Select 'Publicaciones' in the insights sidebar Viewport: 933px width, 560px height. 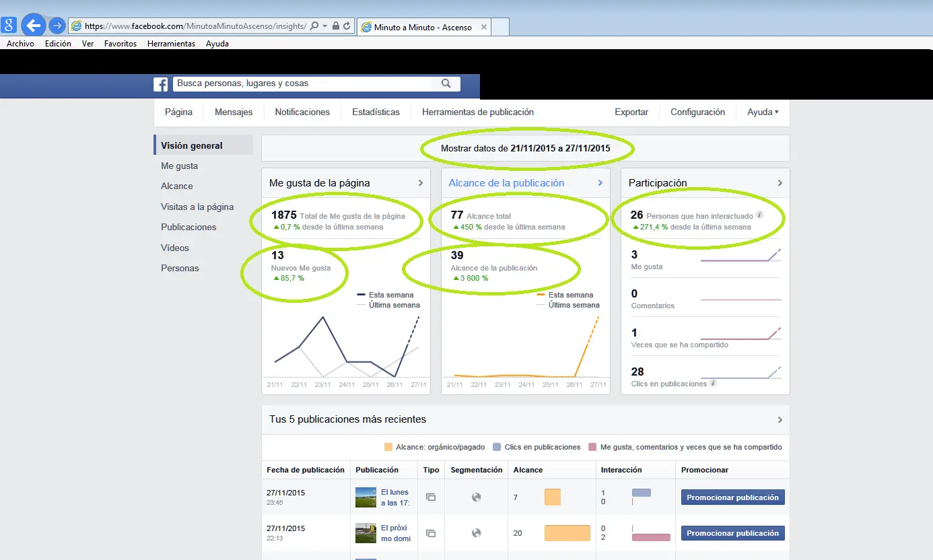188,227
